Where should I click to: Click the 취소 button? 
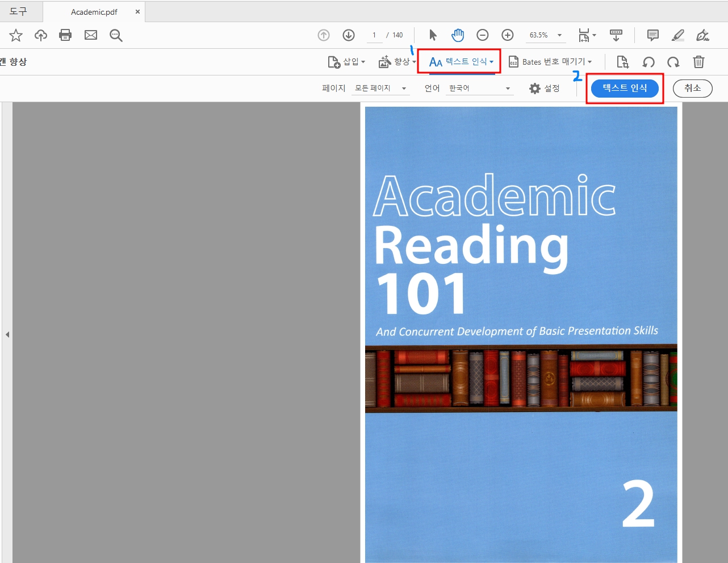[693, 88]
